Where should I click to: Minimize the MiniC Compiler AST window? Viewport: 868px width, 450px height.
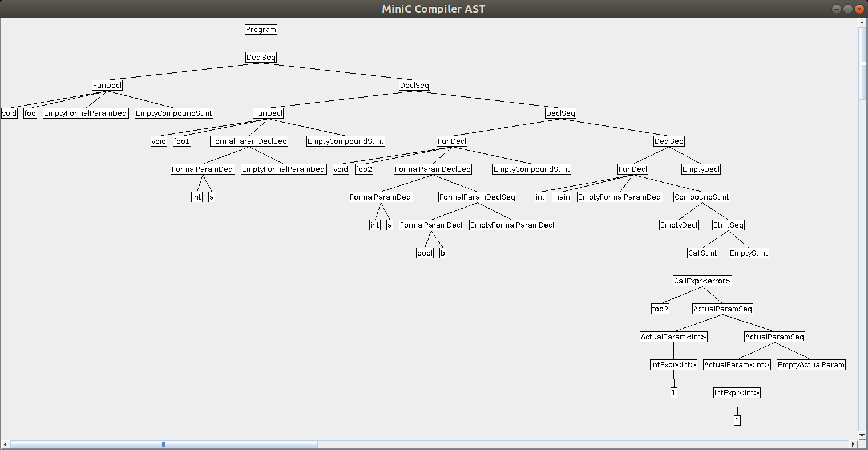836,9
